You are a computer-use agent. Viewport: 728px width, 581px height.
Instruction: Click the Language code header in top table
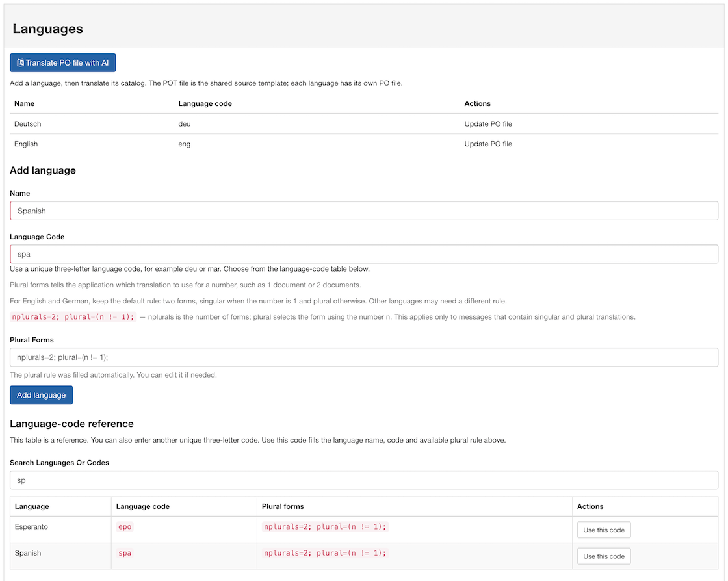205,103
